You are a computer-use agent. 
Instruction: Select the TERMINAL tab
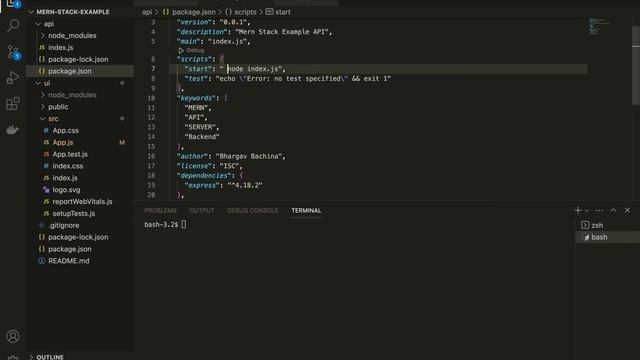pyautogui.click(x=306, y=211)
